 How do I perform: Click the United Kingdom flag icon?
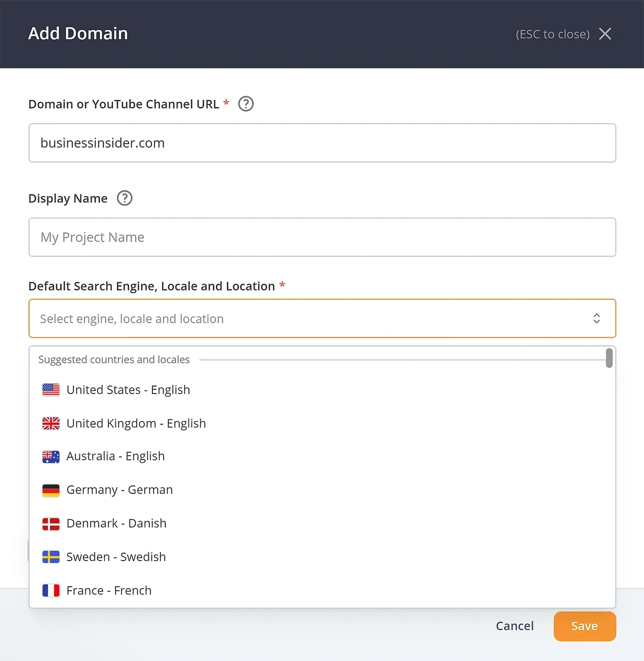(x=51, y=423)
